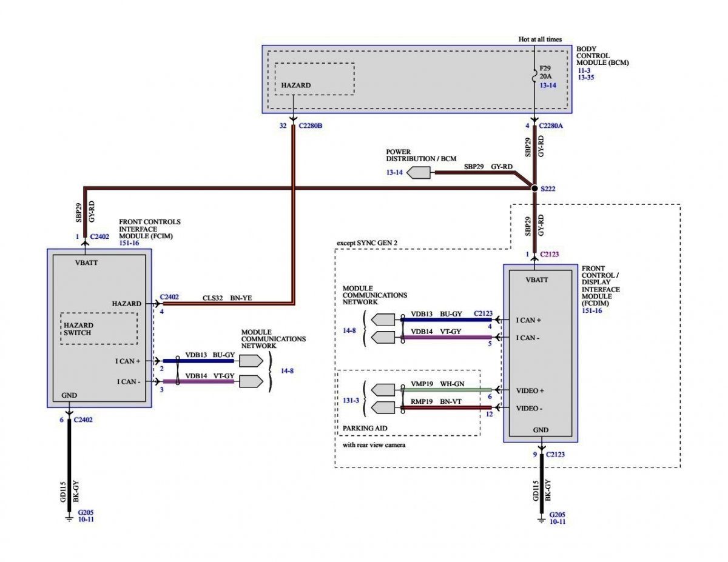This screenshot has height=562, width=728.
Task: Select the C2280A connector label
Action: coord(553,127)
